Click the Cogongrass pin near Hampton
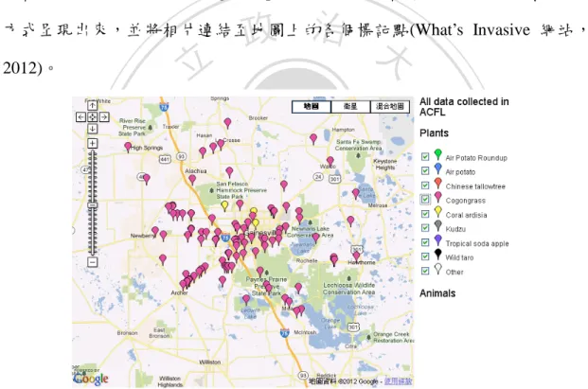This screenshot has width=588, height=389. tap(313, 139)
